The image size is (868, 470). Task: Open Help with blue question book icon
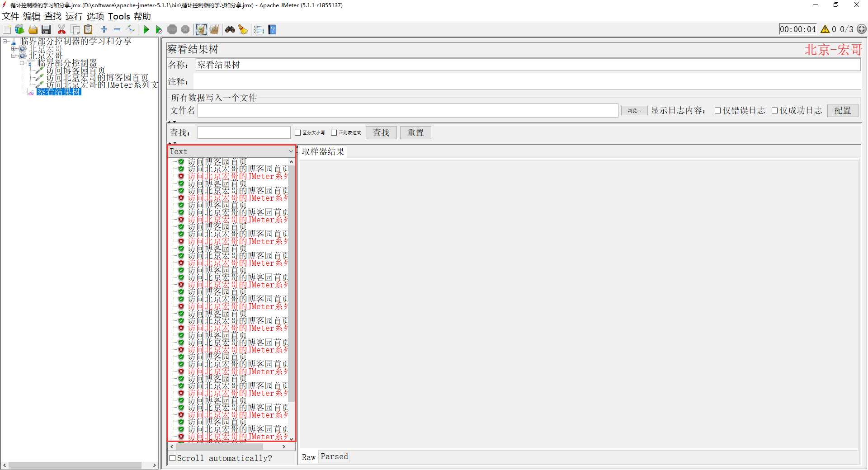(x=272, y=29)
